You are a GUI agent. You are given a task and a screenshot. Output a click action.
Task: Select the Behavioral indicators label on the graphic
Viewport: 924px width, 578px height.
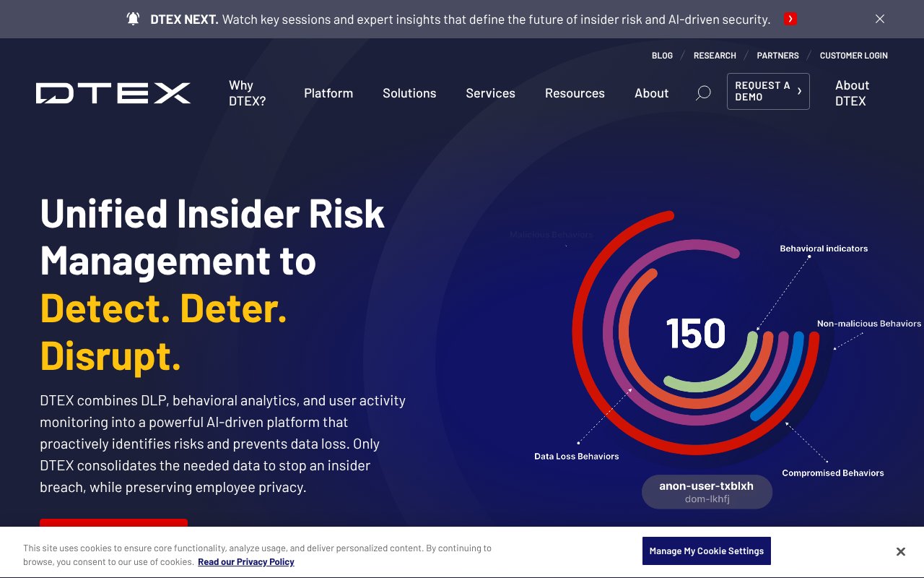click(x=823, y=248)
